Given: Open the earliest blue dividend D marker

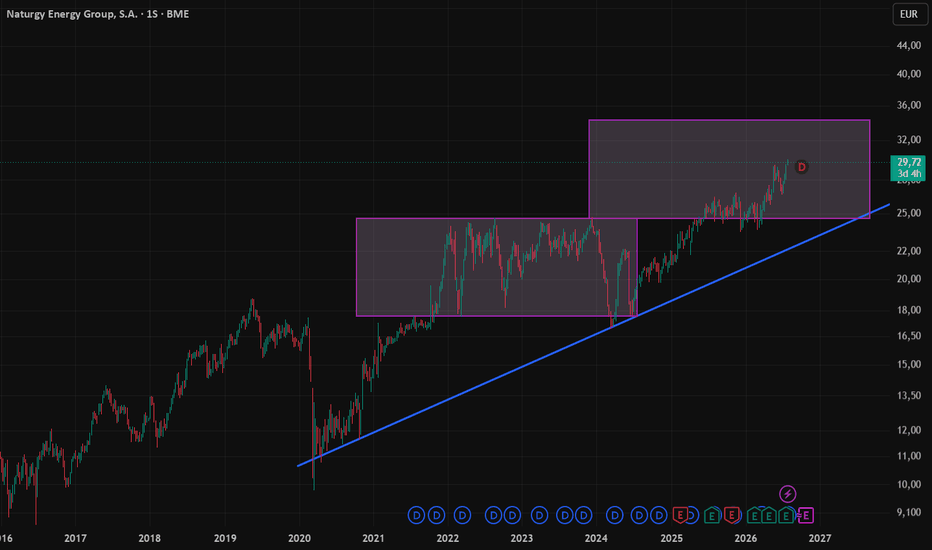Looking at the screenshot, I should 417,515.
